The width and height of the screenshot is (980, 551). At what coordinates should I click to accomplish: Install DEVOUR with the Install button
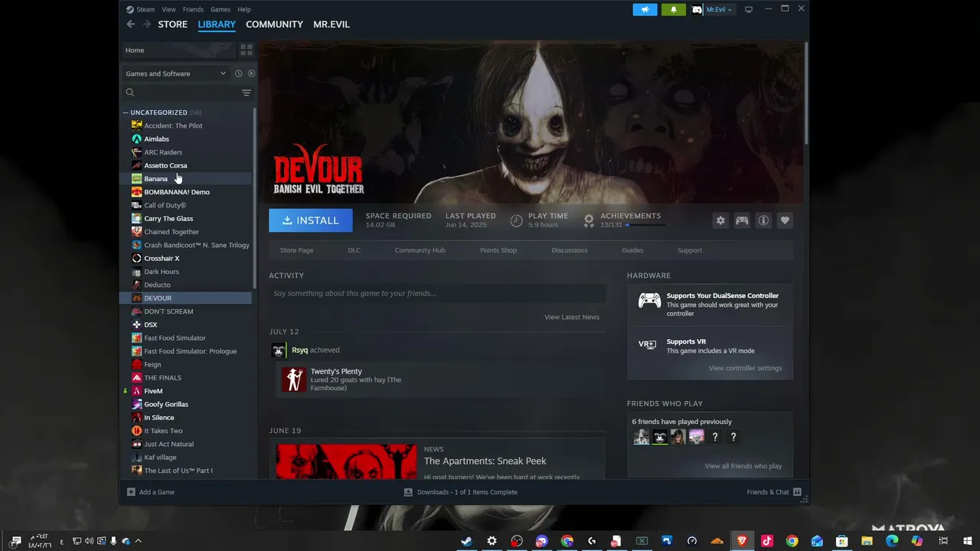click(311, 220)
